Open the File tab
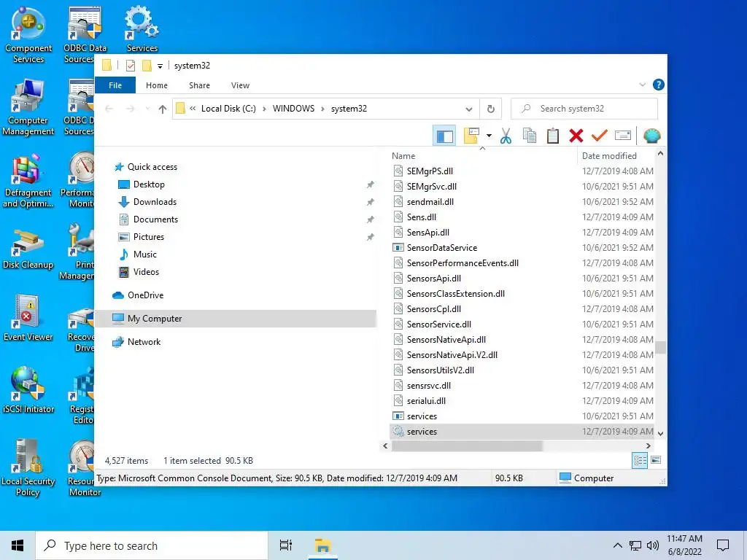Screen dimensions: 747x560 (x=115, y=85)
